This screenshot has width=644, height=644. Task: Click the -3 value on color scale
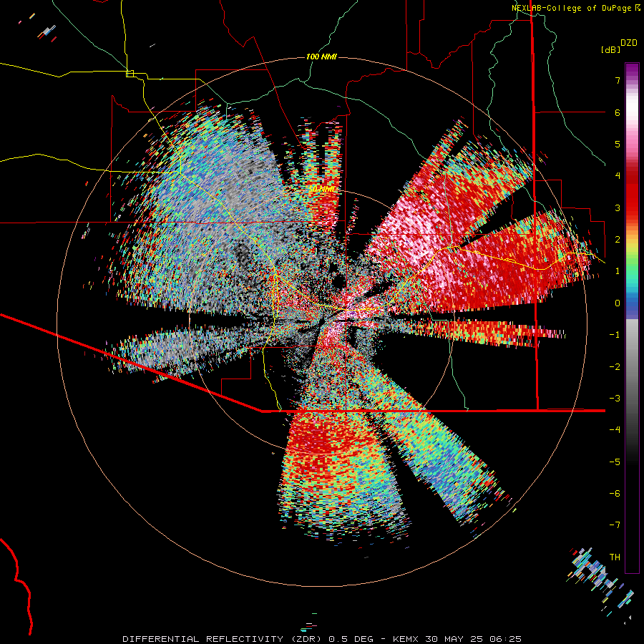[x=615, y=399]
